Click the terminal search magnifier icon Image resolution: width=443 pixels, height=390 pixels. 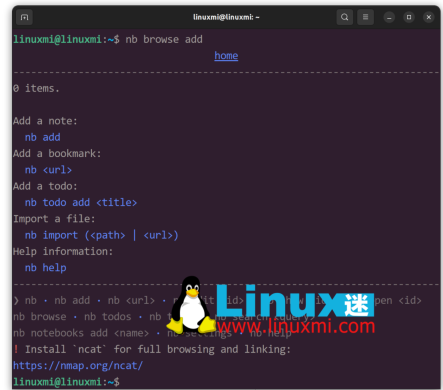coord(345,17)
